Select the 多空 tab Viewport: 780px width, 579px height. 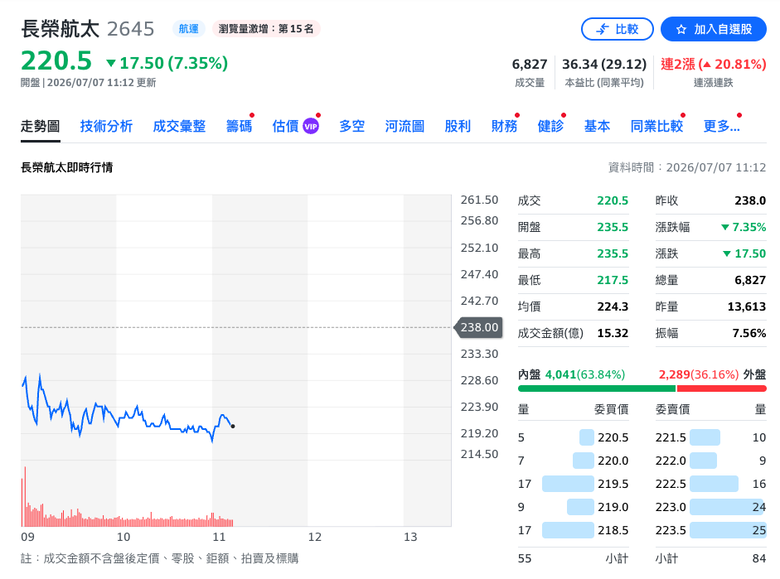click(x=352, y=126)
